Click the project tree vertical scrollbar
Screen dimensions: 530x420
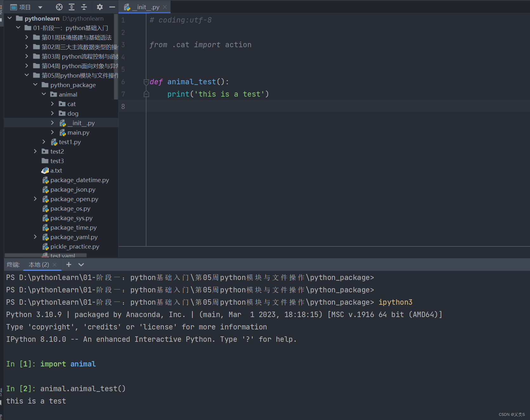click(x=116, y=56)
